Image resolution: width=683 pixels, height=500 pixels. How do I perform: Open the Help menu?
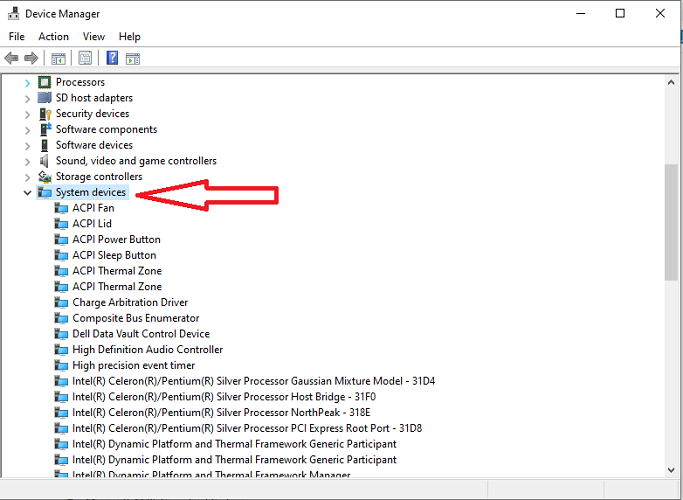[x=129, y=37]
